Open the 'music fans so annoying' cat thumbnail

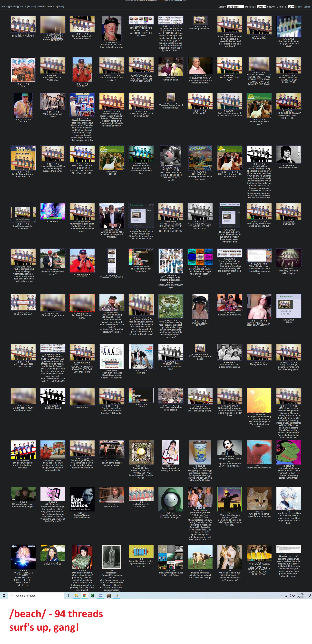259,499
